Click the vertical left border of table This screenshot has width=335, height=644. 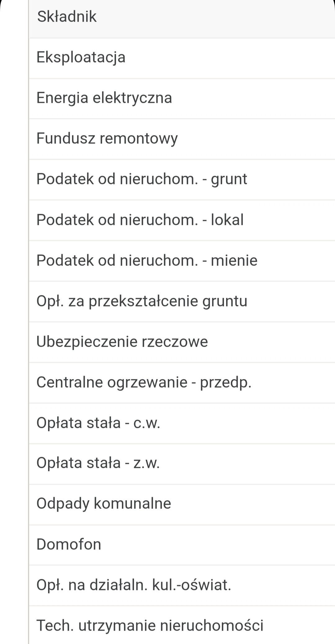[29, 322]
